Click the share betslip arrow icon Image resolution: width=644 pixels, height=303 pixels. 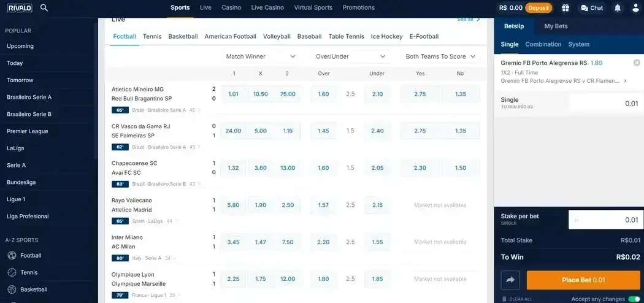point(510,280)
